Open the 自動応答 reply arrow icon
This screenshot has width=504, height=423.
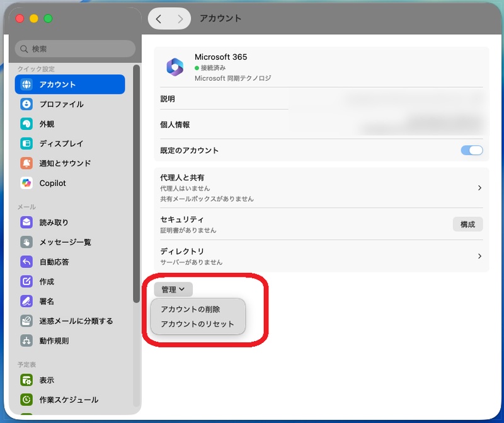coord(26,262)
